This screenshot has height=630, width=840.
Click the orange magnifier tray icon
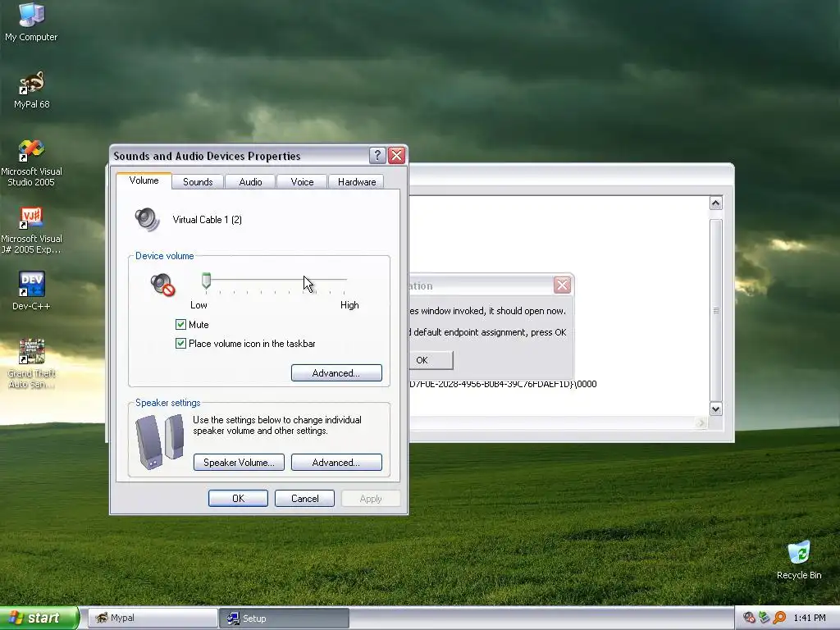[779, 618]
